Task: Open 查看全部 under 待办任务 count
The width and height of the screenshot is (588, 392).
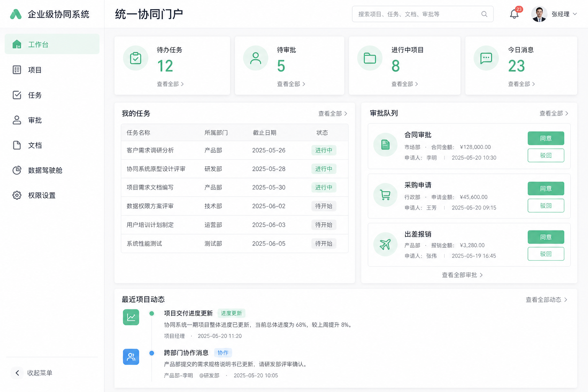Action: click(170, 84)
